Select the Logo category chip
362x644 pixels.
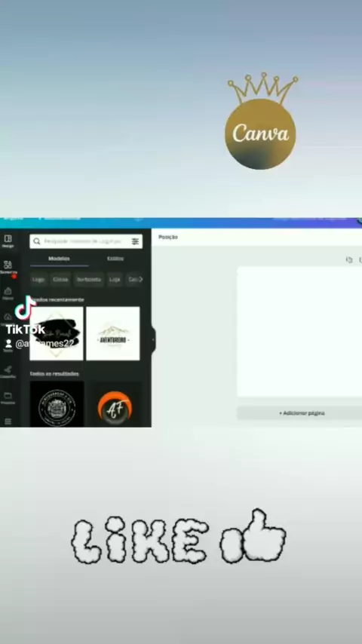[x=38, y=279]
